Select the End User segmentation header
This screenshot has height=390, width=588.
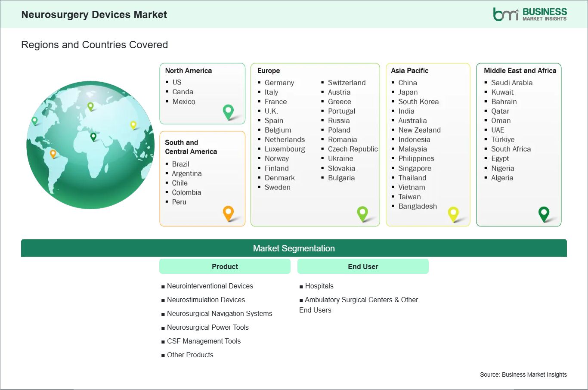(363, 266)
